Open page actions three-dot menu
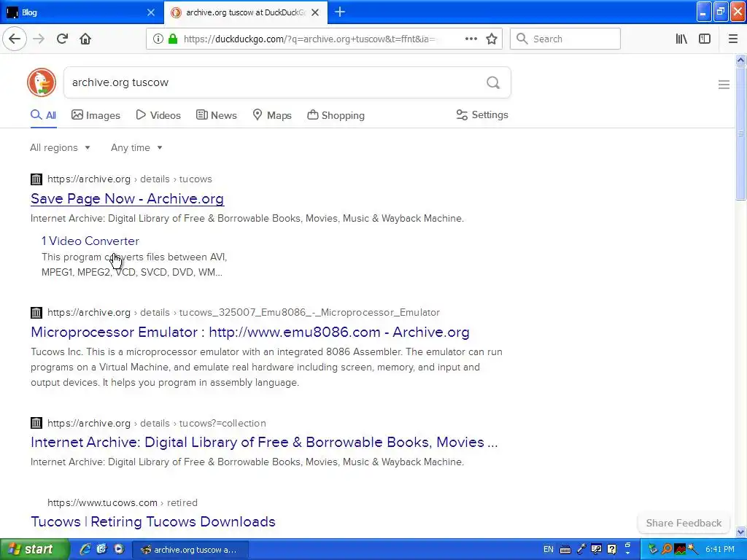The image size is (747, 560). (x=471, y=39)
